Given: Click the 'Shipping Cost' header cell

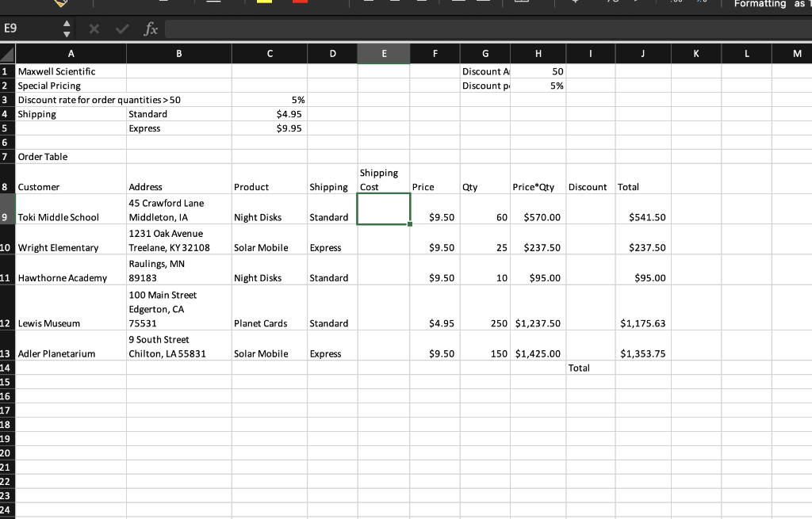Looking at the screenshot, I should coord(384,179).
